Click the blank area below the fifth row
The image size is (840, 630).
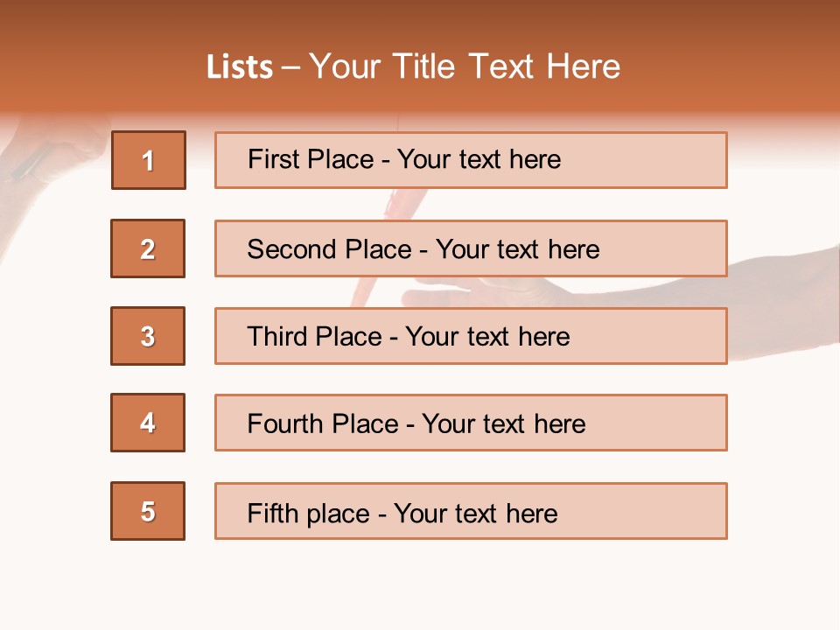point(420,582)
